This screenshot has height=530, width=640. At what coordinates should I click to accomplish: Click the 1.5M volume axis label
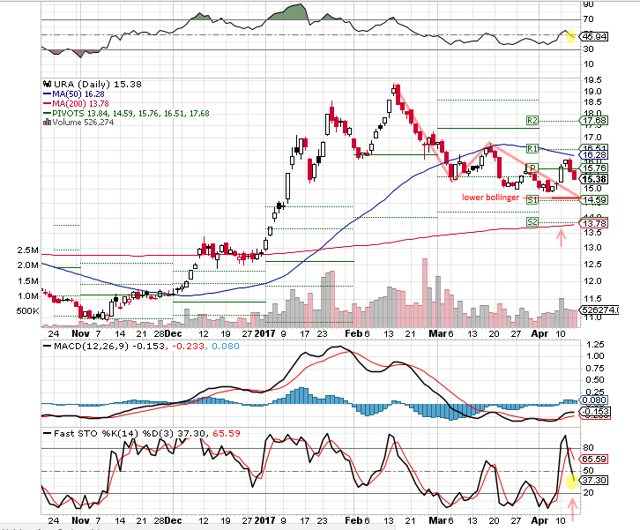coord(28,281)
